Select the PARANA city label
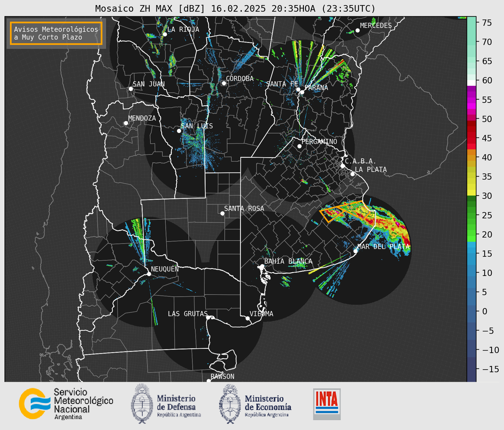Screen dimensions: 504x430 pyautogui.click(x=316, y=88)
